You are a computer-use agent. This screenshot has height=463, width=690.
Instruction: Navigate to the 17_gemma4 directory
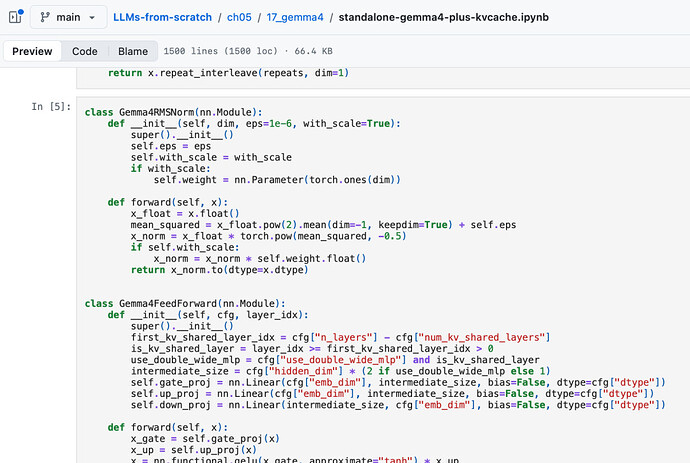tap(295, 17)
